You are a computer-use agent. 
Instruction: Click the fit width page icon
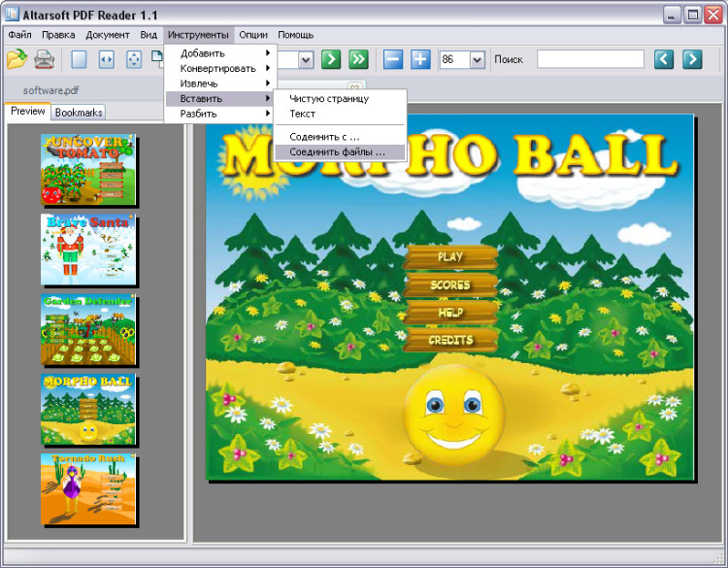[106, 59]
